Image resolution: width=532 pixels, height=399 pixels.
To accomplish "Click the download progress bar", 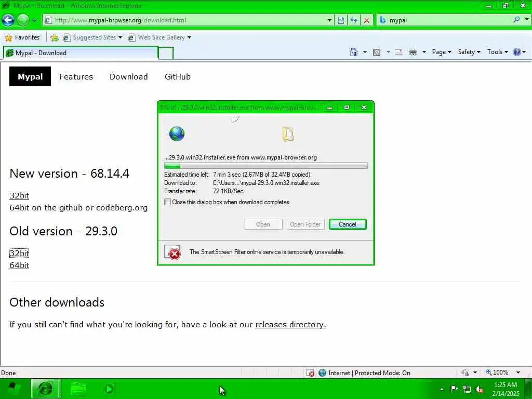I will coord(265,166).
